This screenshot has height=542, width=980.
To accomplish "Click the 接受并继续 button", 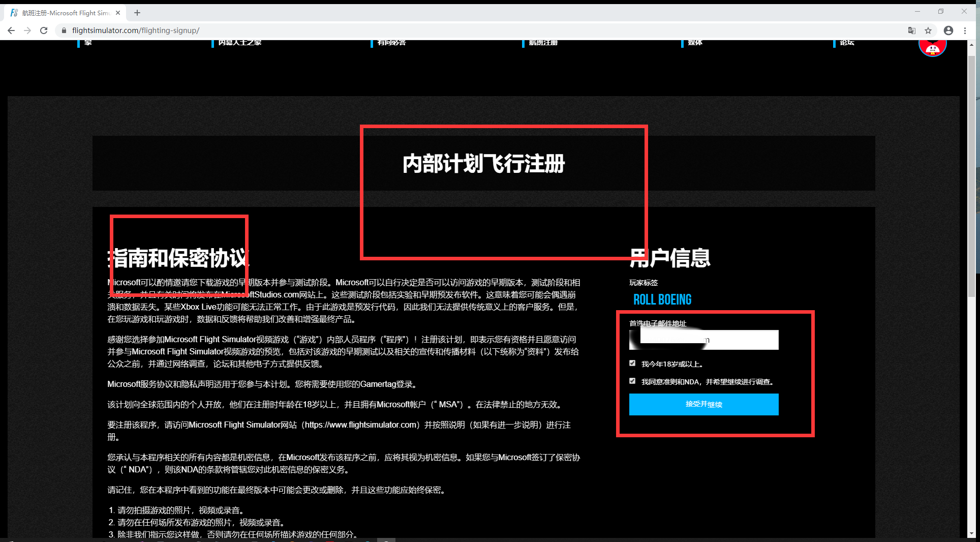I will tap(703, 405).
